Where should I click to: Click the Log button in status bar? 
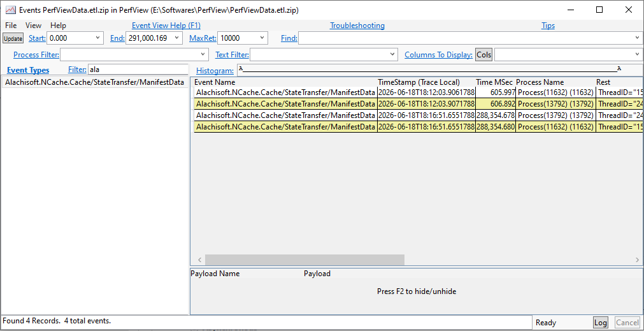coord(601,323)
